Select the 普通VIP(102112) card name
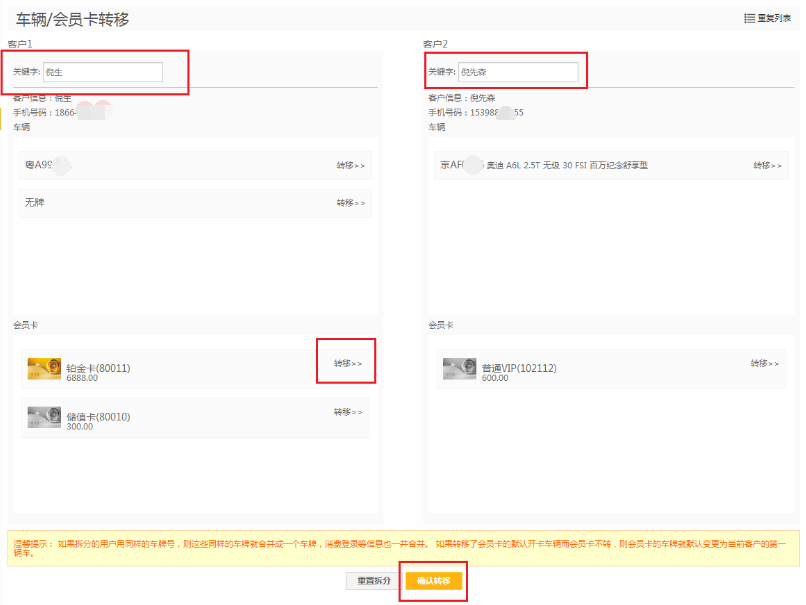This screenshot has width=806, height=605. pos(519,368)
